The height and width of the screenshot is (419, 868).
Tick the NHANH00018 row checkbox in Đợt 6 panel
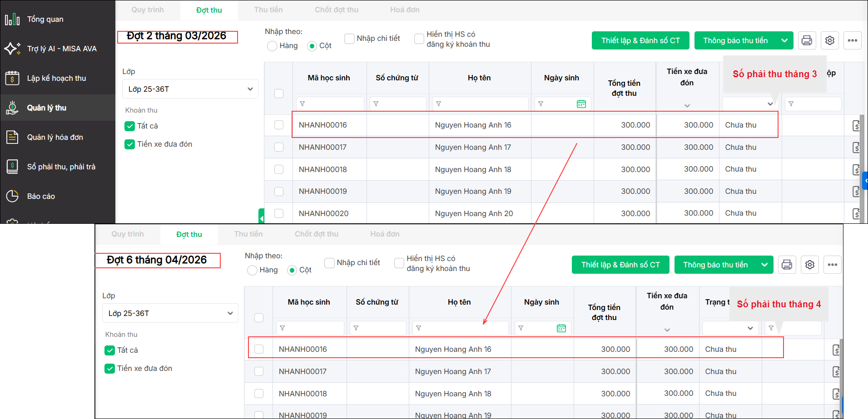(x=259, y=394)
